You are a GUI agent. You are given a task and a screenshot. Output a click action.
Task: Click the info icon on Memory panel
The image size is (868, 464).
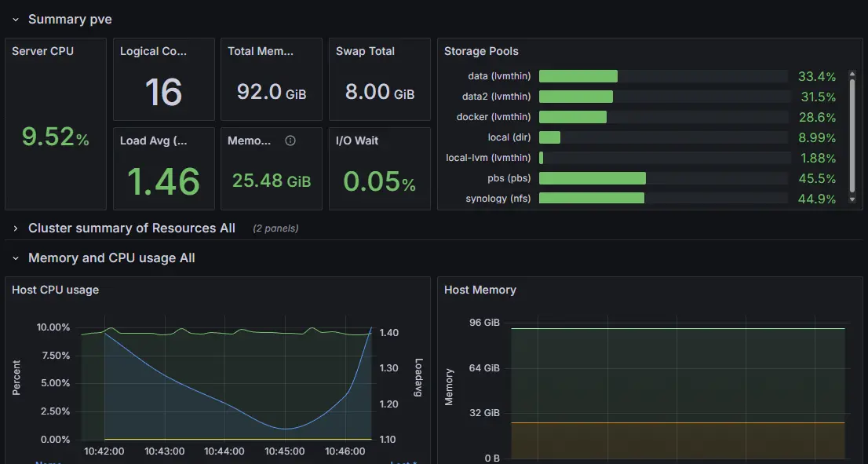290,141
